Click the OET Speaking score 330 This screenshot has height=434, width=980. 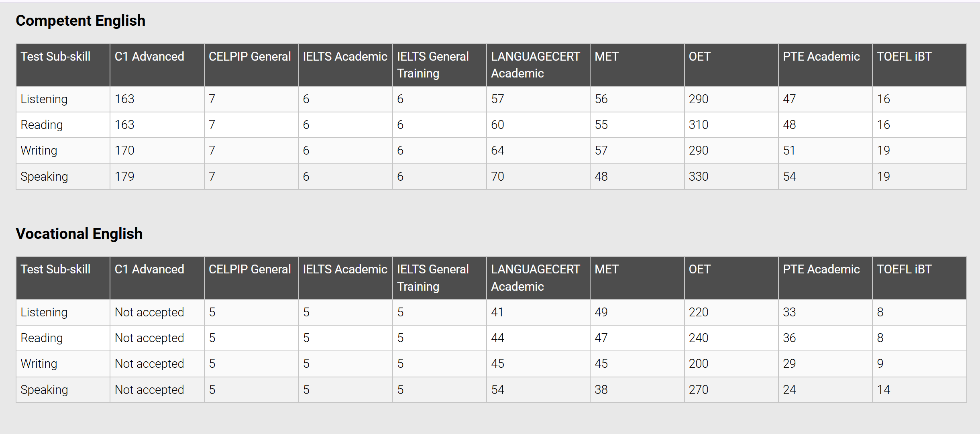[699, 177]
